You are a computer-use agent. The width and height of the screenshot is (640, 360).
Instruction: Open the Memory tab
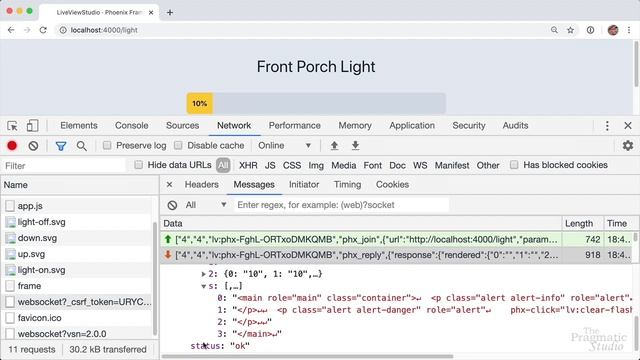(355, 126)
